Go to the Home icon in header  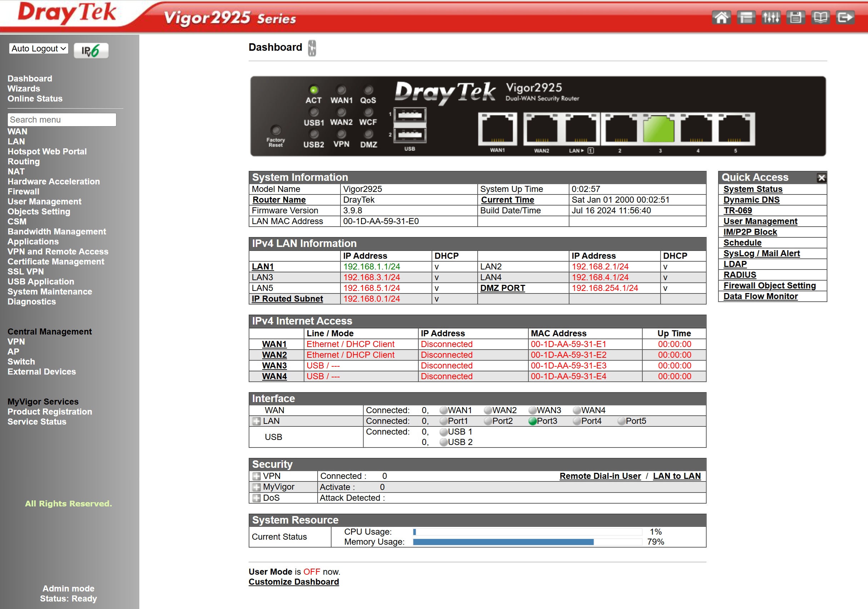[721, 18]
